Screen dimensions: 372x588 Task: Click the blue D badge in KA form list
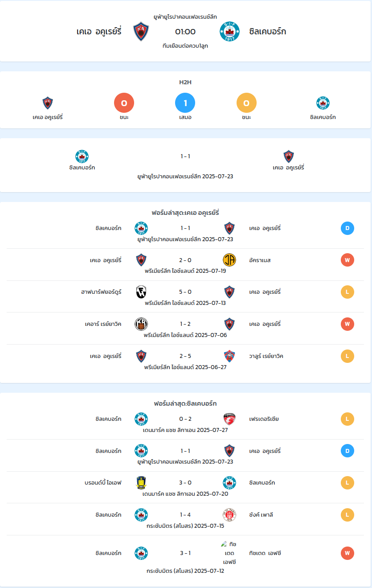coord(347,228)
